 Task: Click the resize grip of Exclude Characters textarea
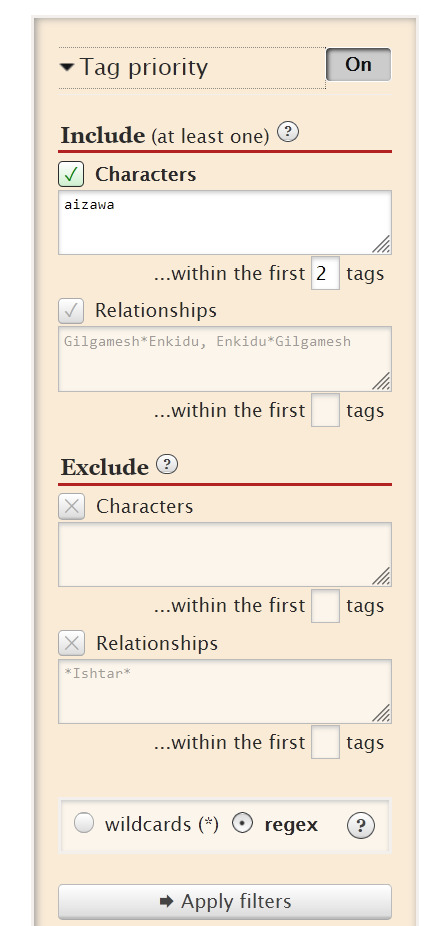381,576
